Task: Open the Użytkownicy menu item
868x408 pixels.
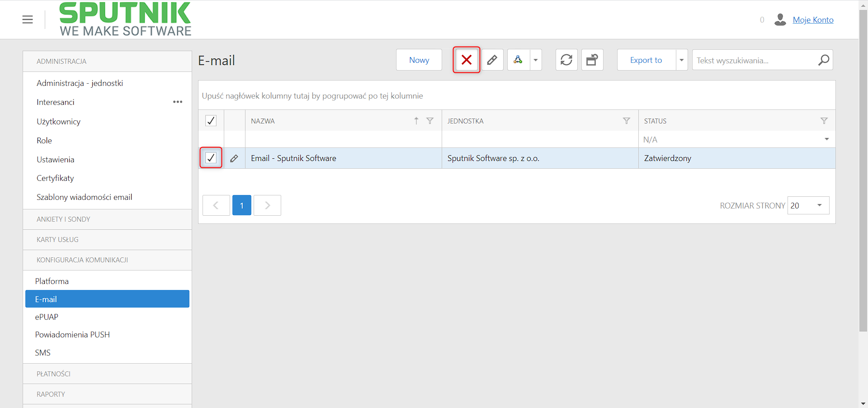Action: point(59,121)
